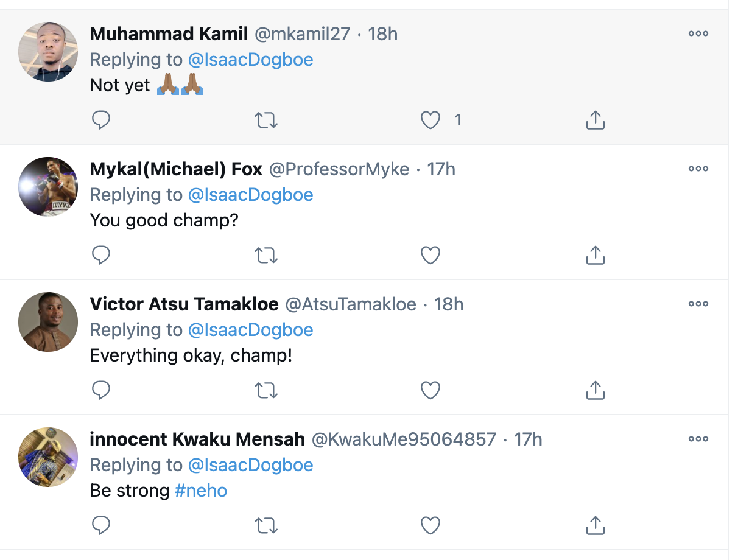Screen dimensions: 738x560
Task: Open @IsaacDogboe link in Kwaku Mensah's reply
Action: pyautogui.click(x=250, y=465)
